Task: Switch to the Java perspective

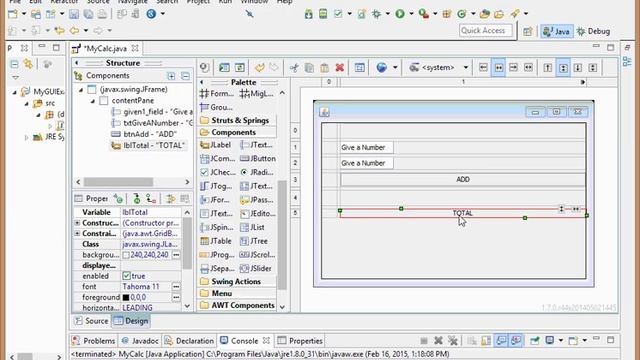Action: click(x=557, y=31)
